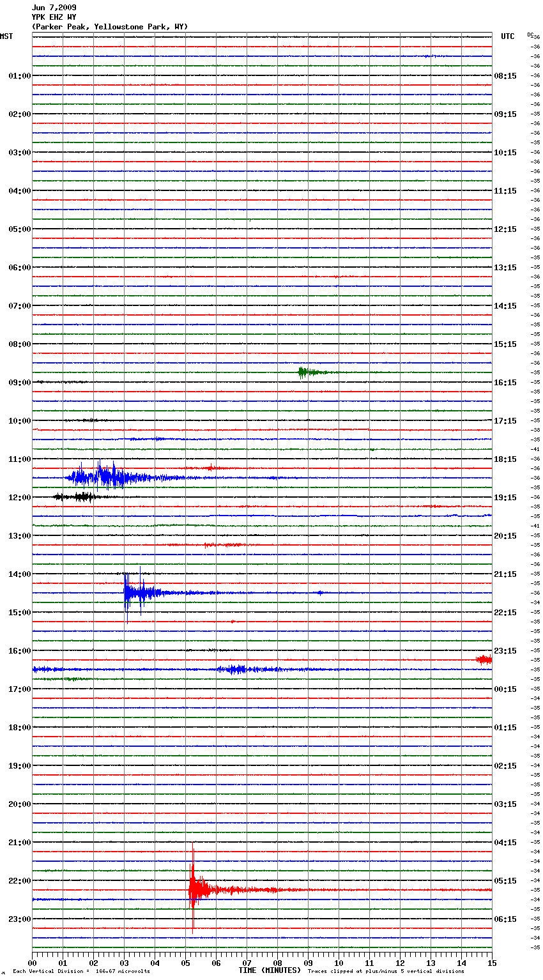Select the '16:00' MST time label
Viewport: 543px width, 980px height.
tap(19, 651)
